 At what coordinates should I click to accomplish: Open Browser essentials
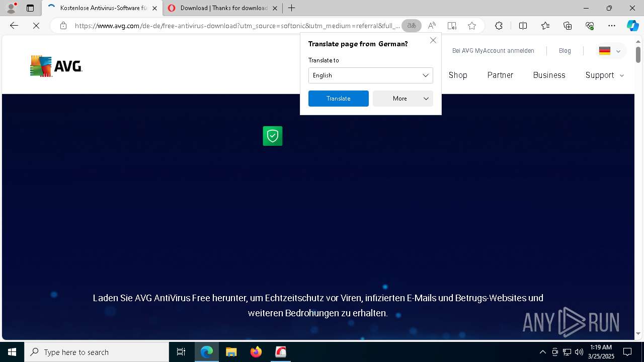tap(590, 26)
